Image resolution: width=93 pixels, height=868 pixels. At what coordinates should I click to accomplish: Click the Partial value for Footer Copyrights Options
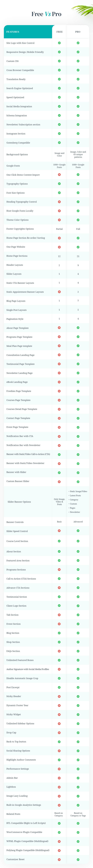[x=59, y=229]
